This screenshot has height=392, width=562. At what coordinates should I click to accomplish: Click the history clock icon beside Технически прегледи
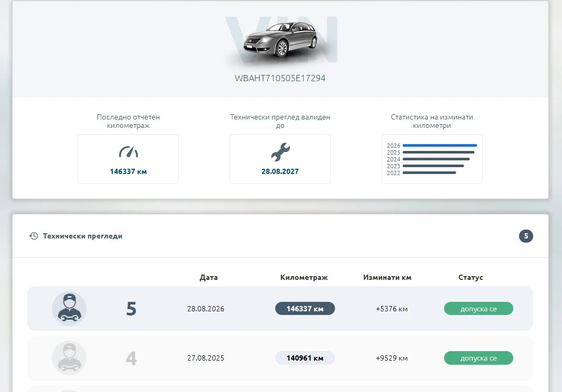click(x=34, y=236)
